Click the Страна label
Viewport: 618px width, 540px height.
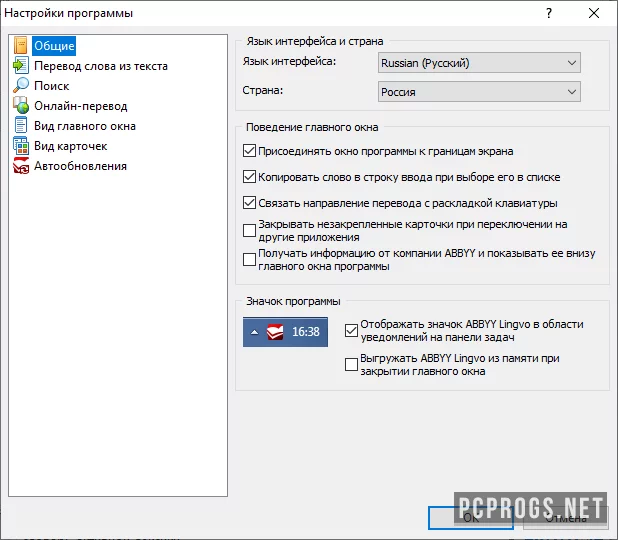click(x=262, y=90)
